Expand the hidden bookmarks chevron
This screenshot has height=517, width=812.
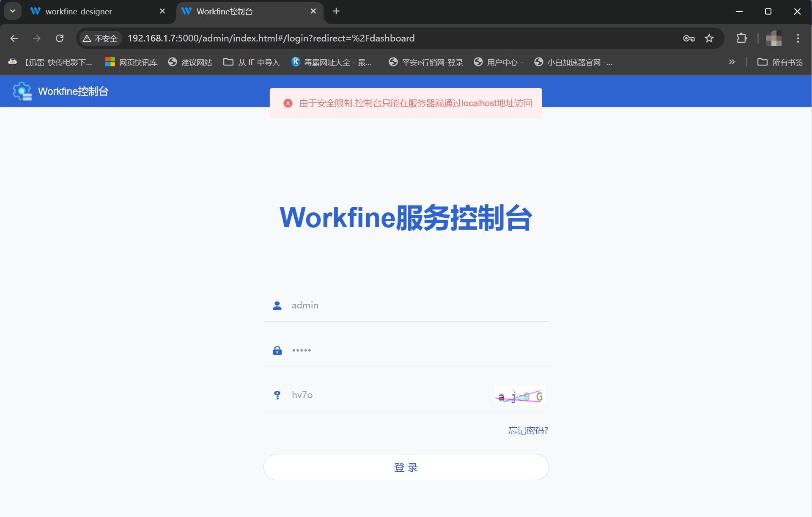tap(732, 62)
